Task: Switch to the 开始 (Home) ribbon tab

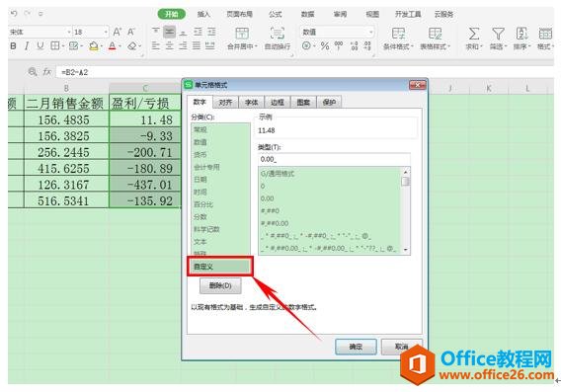Action: 172,14
